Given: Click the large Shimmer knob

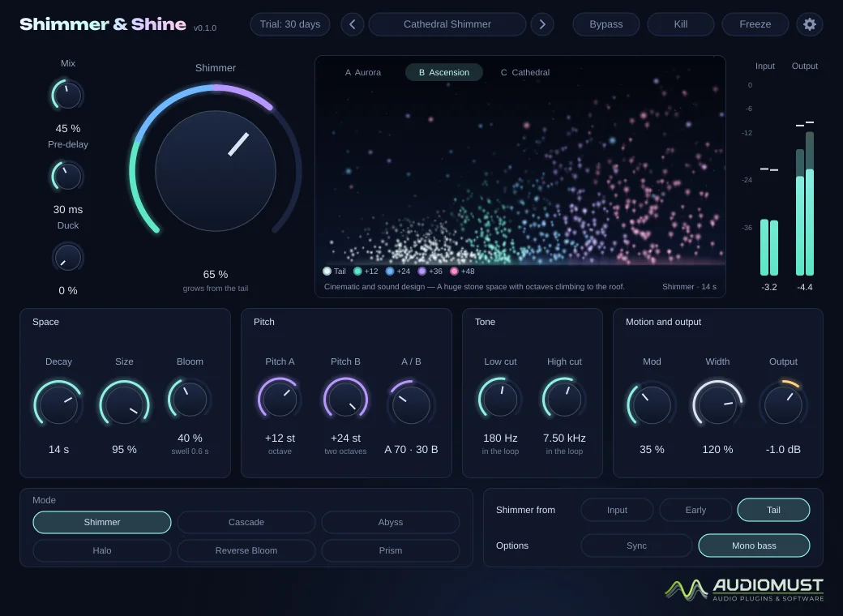Looking at the screenshot, I should pyautogui.click(x=216, y=171).
